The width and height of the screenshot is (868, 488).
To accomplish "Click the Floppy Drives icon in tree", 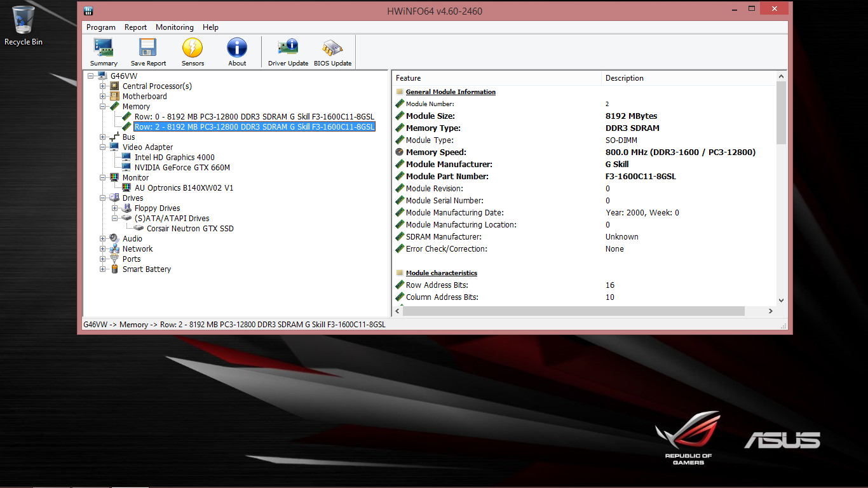I will 126,208.
